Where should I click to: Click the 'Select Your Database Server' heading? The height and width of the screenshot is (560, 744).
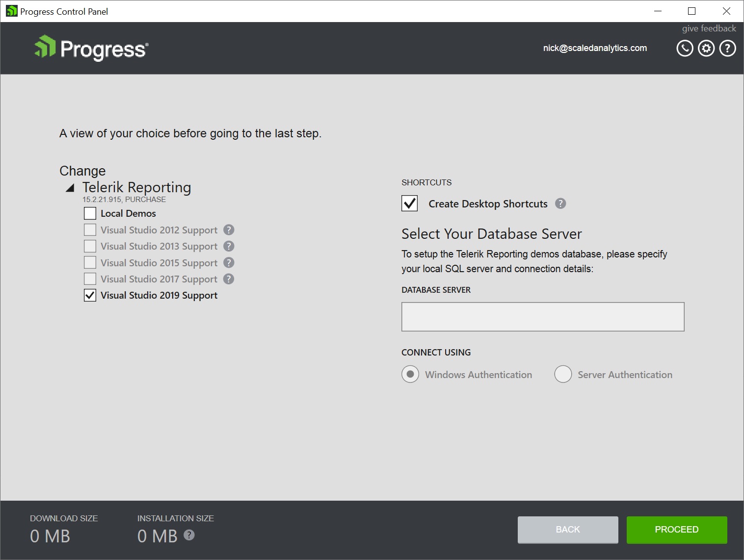pos(492,234)
